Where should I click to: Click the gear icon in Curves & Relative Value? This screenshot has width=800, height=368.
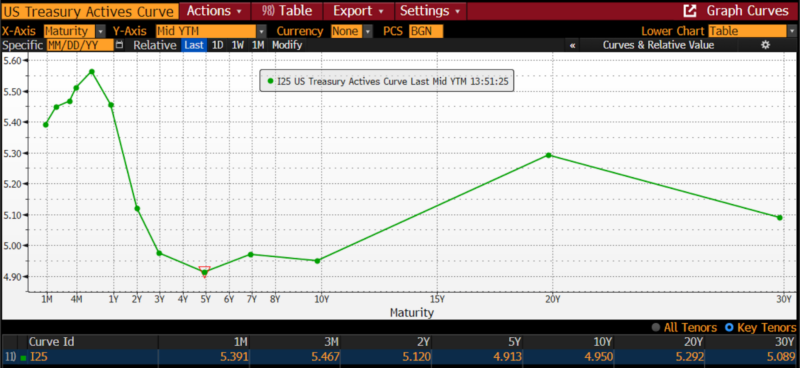coord(765,45)
